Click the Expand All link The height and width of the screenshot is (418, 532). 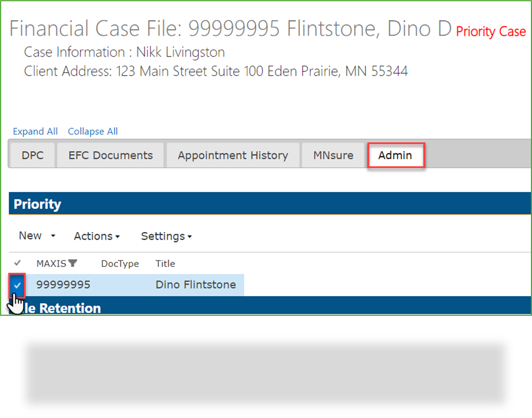pos(35,131)
